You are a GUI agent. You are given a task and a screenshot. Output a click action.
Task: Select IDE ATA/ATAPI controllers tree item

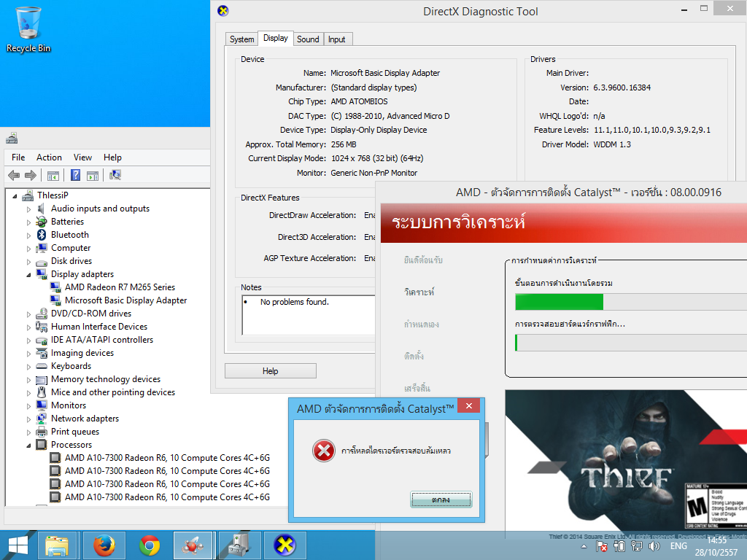click(102, 340)
